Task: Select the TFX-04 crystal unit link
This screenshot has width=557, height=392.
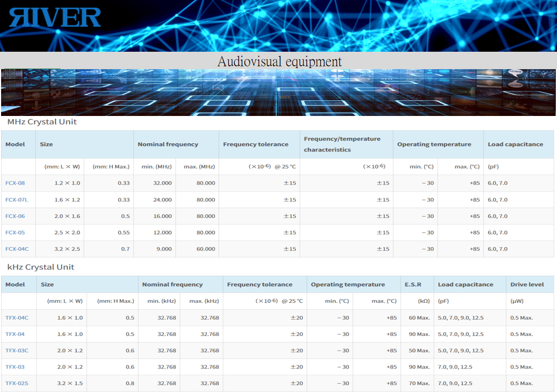Action: [15, 334]
